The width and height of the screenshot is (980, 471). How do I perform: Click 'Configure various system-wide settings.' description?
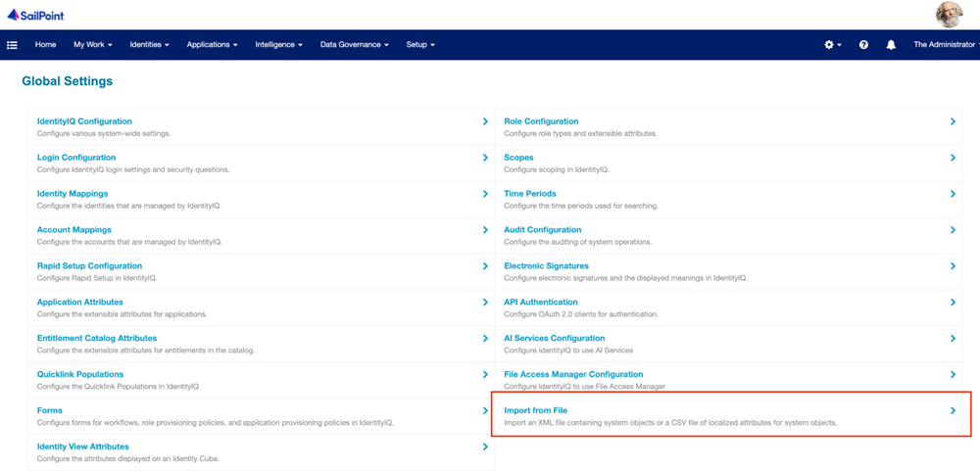click(104, 134)
